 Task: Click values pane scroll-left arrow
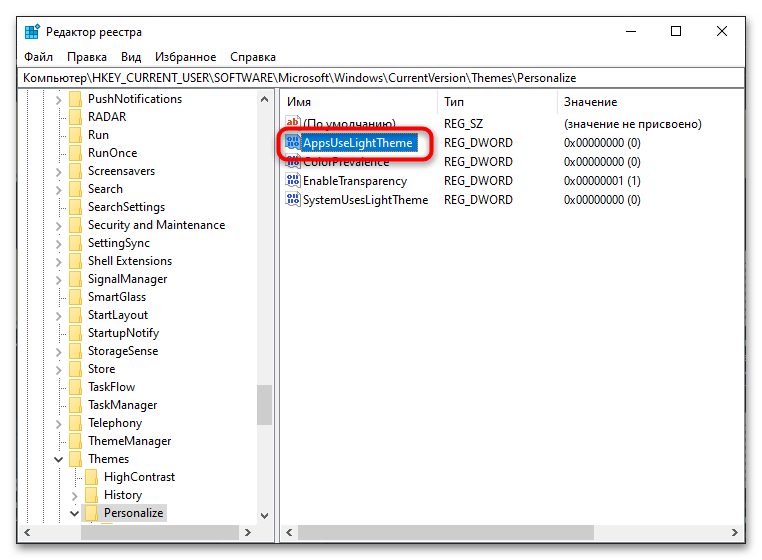[289, 532]
